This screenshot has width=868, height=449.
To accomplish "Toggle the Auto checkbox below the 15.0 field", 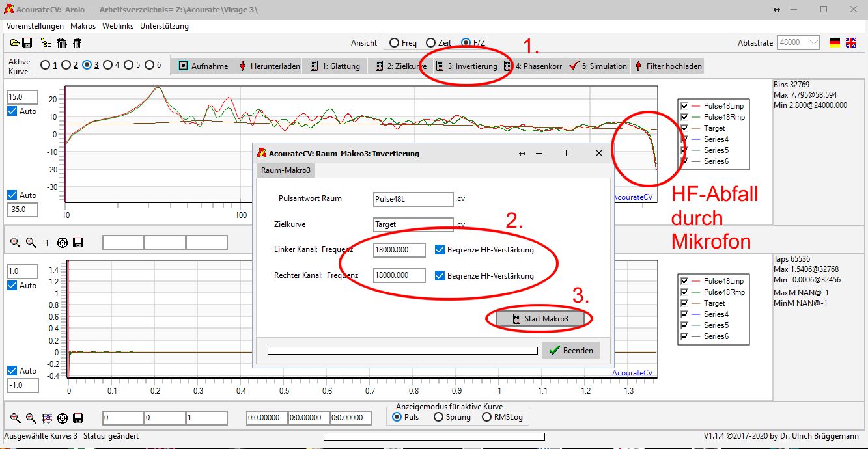I will pos(12,111).
